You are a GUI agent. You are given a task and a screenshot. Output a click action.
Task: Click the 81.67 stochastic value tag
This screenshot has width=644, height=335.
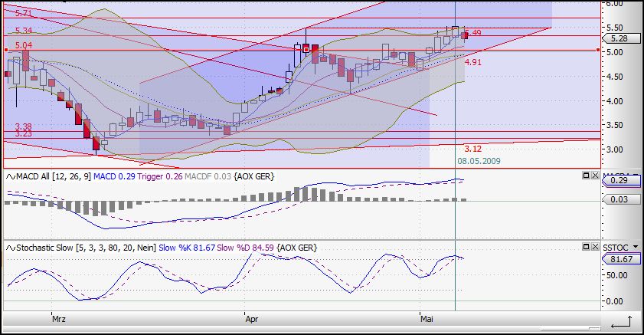click(620, 259)
